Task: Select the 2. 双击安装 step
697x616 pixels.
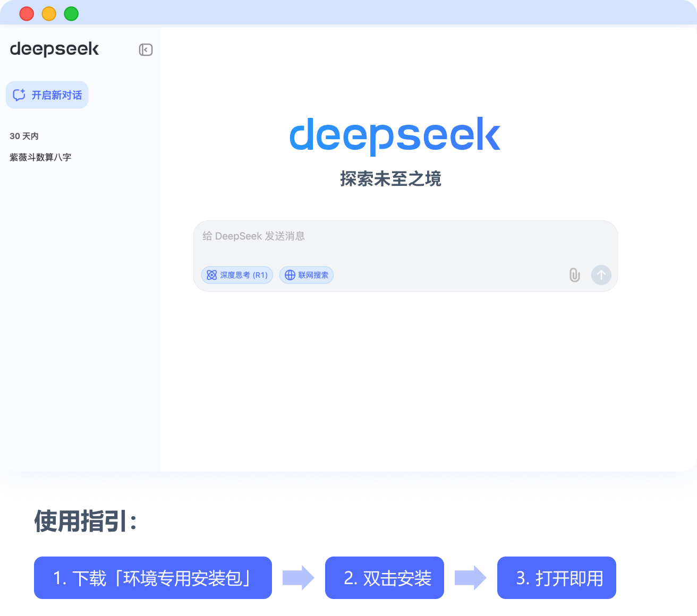Action: (385, 578)
